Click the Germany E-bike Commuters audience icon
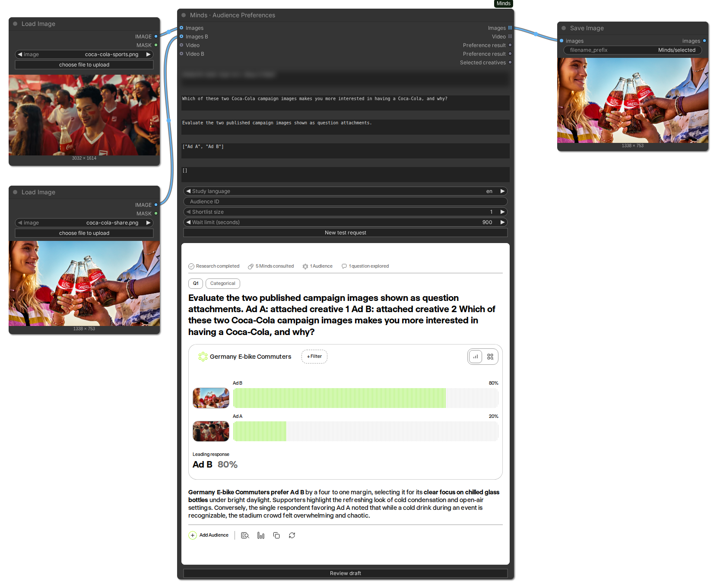Image resolution: width=717 pixels, height=588 pixels. coord(203,357)
